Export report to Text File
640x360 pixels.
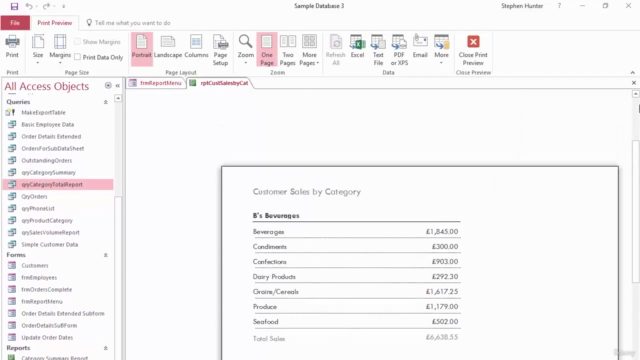(x=378, y=50)
